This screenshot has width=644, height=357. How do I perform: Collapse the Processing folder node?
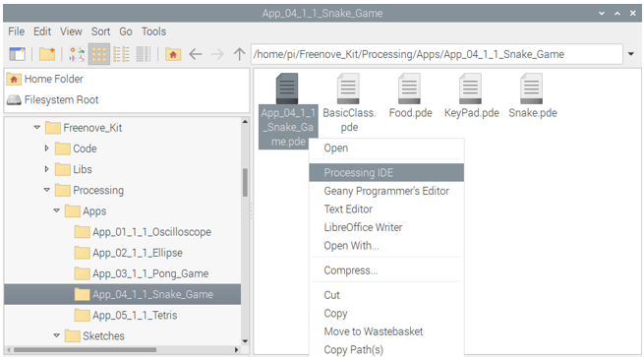47,190
